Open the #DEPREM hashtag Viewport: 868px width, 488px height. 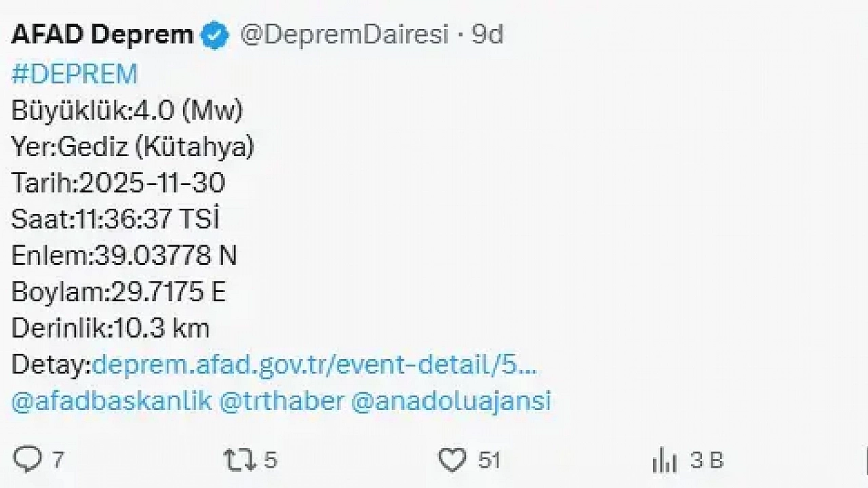[75, 74]
